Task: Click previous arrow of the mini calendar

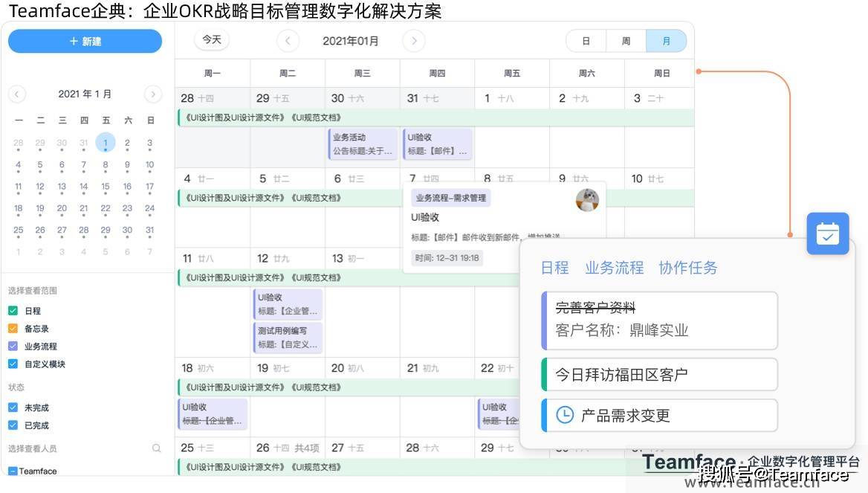Action: [x=17, y=94]
